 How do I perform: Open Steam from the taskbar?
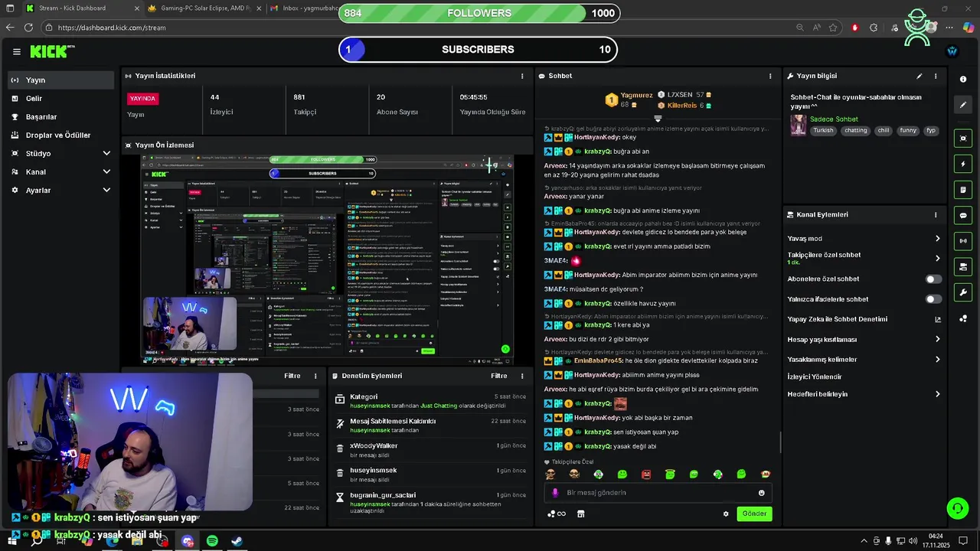point(237,541)
